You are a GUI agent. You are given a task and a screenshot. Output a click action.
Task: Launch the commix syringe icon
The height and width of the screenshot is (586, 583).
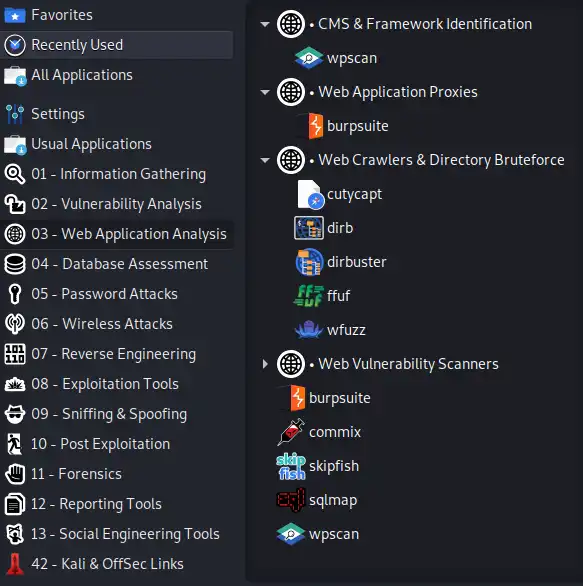tap(291, 432)
